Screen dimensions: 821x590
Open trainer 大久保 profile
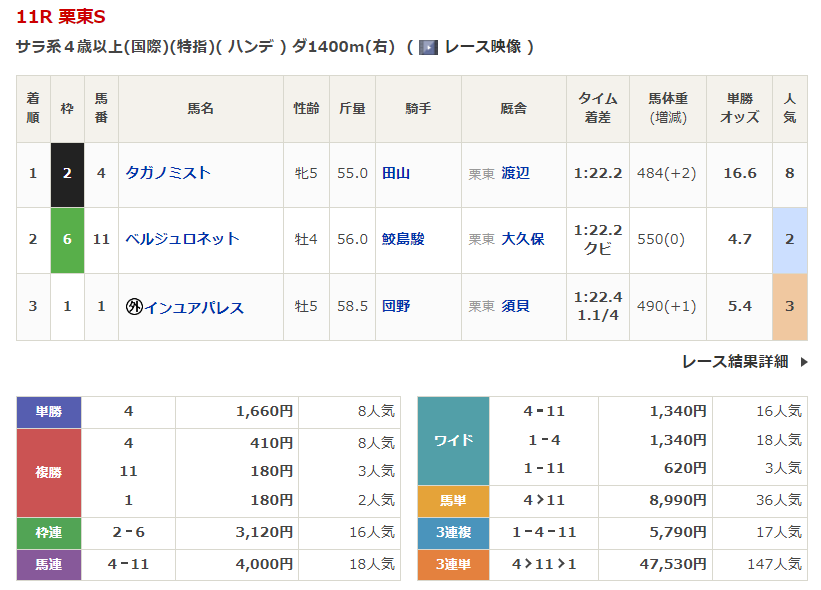pyautogui.click(x=523, y=239)
